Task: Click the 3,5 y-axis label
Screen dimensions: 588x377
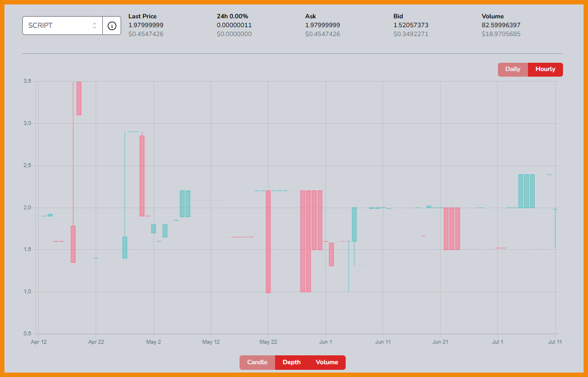Action: click(27, 81)
